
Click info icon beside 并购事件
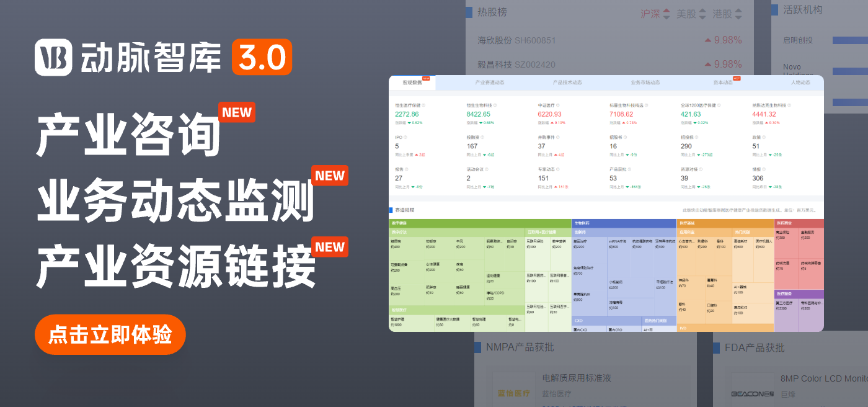[558, 137]
